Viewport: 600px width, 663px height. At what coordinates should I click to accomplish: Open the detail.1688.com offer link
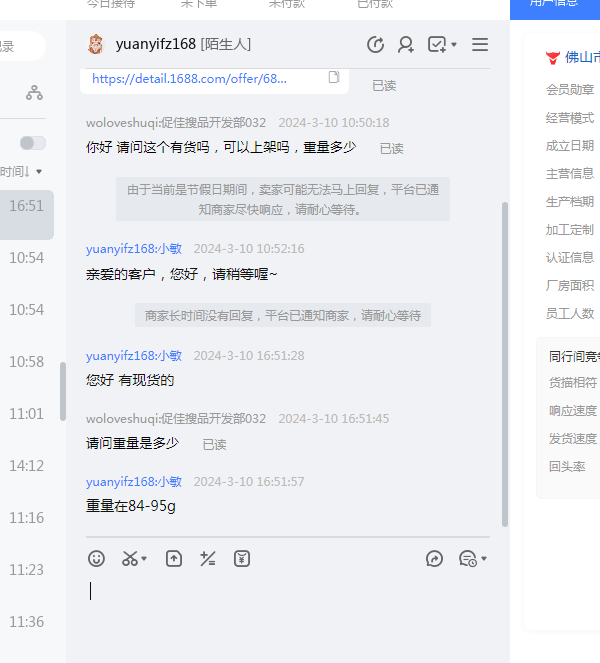190,78
